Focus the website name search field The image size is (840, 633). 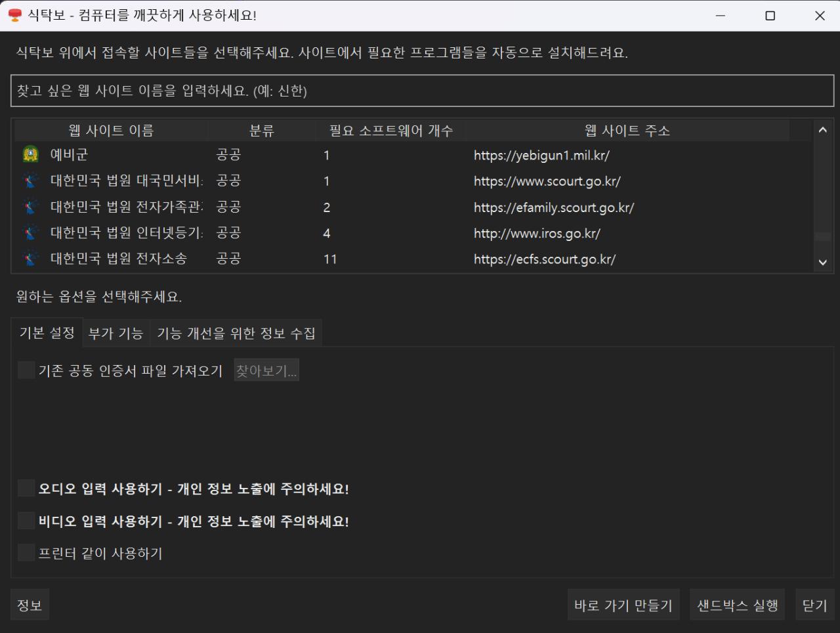click(x=422, y=91)
